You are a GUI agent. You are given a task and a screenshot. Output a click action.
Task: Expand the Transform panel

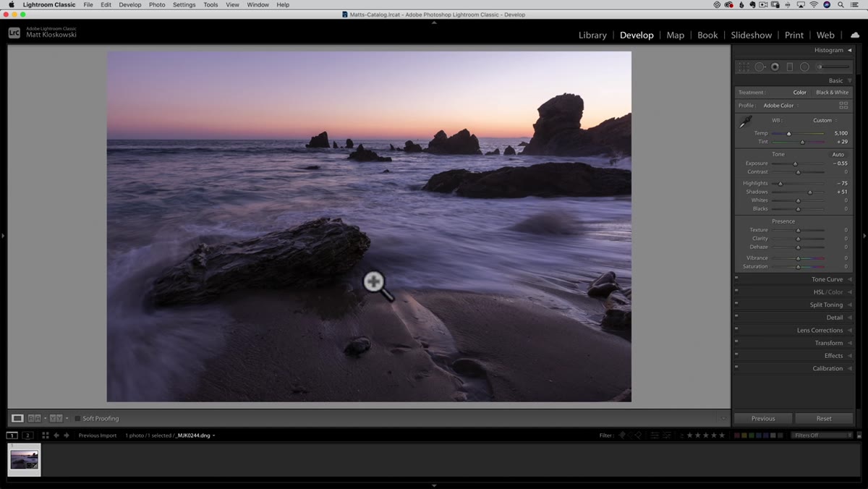[x=850, y=343]
